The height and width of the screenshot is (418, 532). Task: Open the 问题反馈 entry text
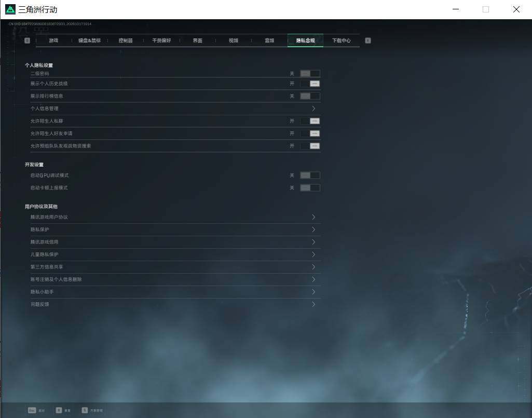[x=39, y=304]
